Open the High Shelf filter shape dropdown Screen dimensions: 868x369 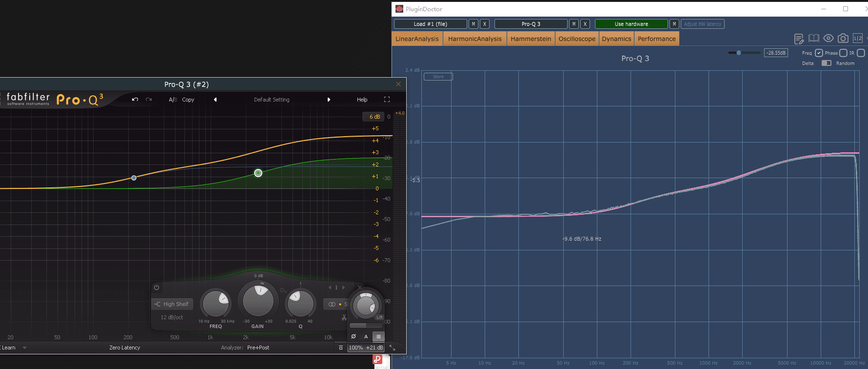pos(172,304)
